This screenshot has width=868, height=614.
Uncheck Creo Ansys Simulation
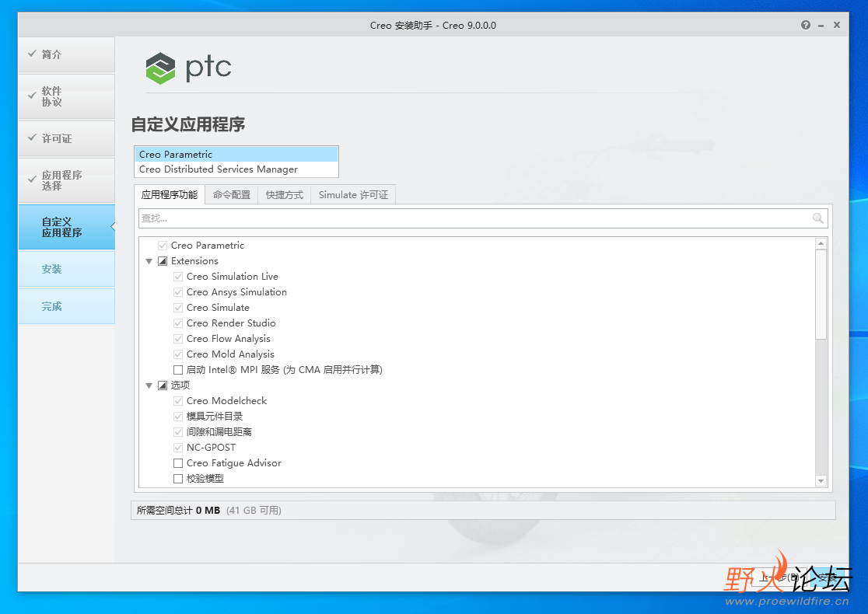178,291
